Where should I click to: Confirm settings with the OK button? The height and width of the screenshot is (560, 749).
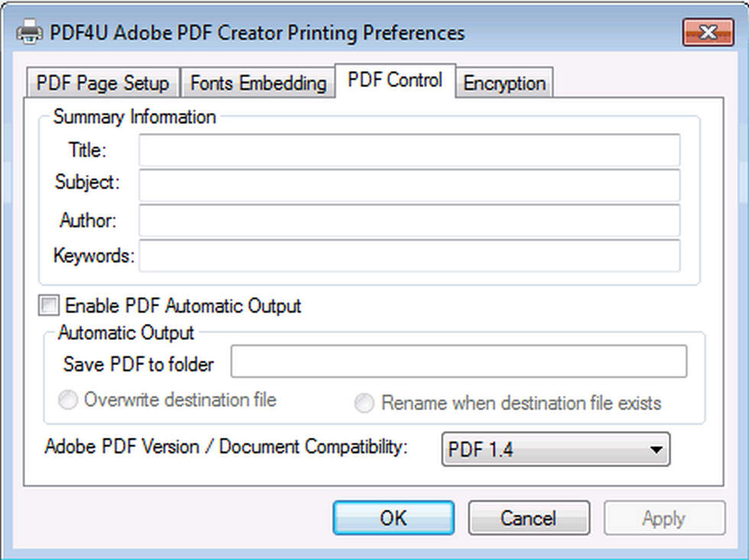tap(393, 518)
